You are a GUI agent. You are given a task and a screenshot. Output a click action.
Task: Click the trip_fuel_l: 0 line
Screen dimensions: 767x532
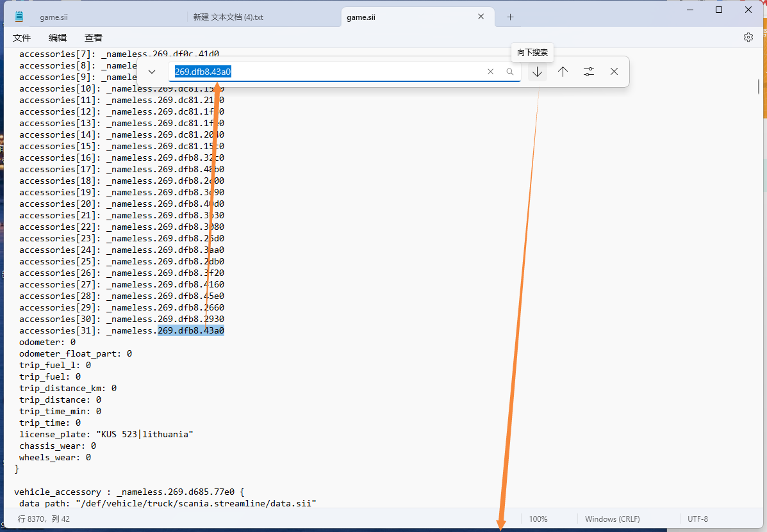[55, 365]
